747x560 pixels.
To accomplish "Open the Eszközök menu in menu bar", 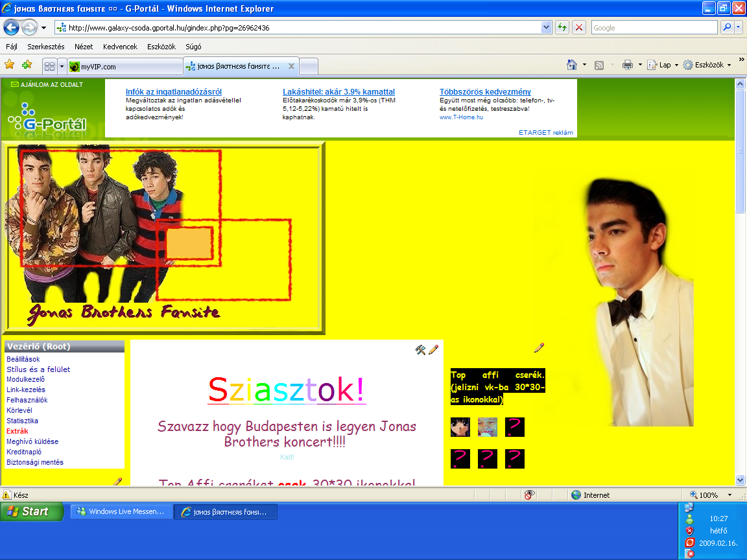I will 161,47.
